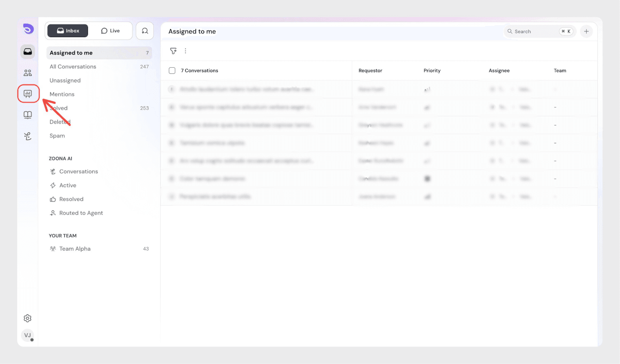
Task: Click the VJ user avatar
Action: (28, 335)
